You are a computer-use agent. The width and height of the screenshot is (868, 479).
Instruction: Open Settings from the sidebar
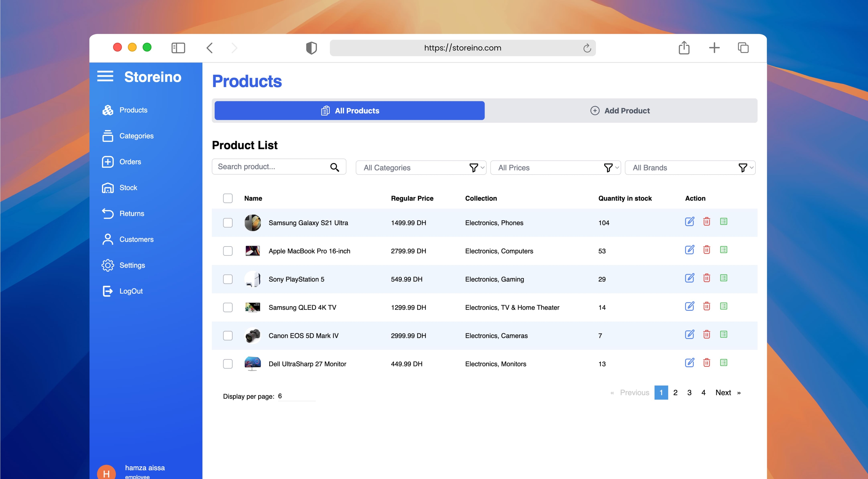tap(132, 265)
